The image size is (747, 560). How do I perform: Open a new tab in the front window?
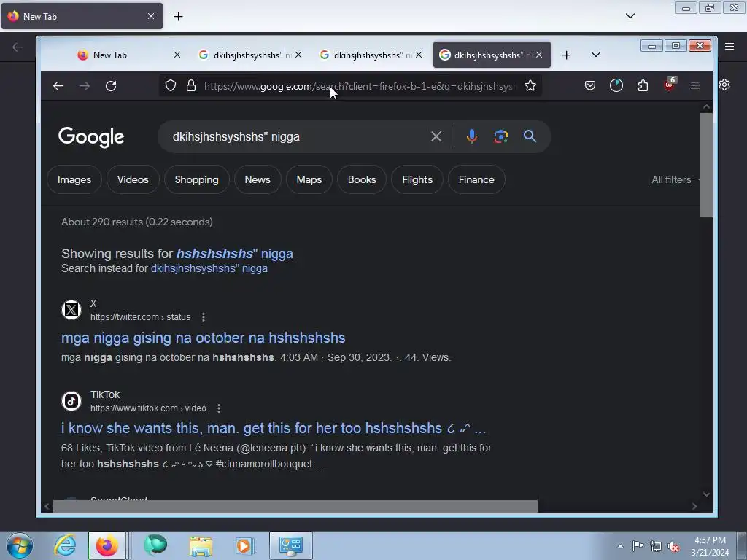566,55
